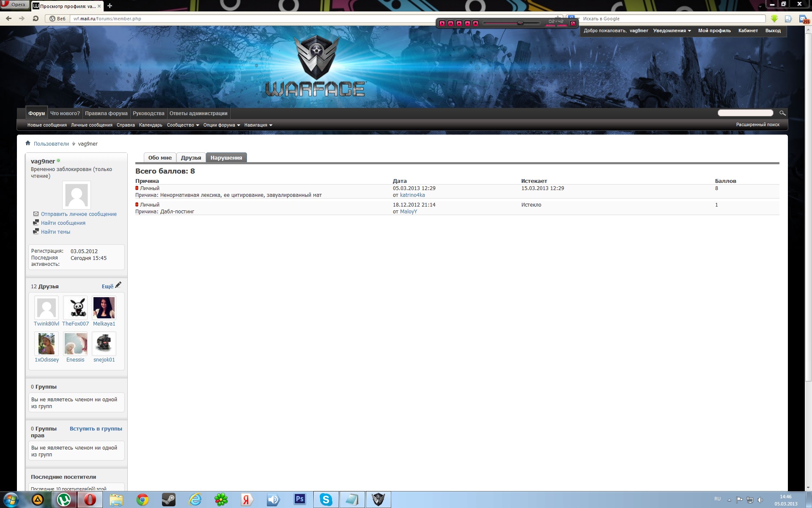Expand the Навигация dropdown

click(258, 125)
